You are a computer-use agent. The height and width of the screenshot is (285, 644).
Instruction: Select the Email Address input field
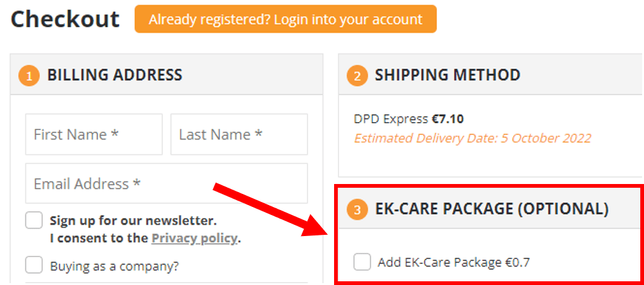166,183
